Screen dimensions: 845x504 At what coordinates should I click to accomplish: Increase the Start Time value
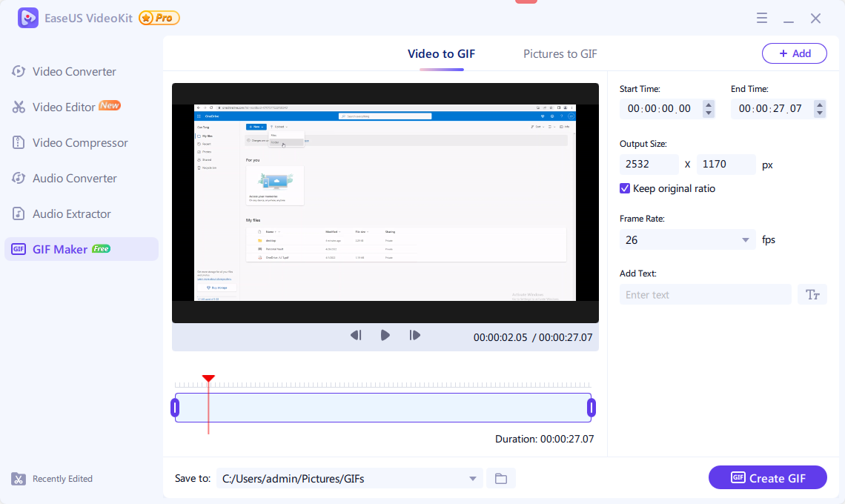[x=709, y=105]
